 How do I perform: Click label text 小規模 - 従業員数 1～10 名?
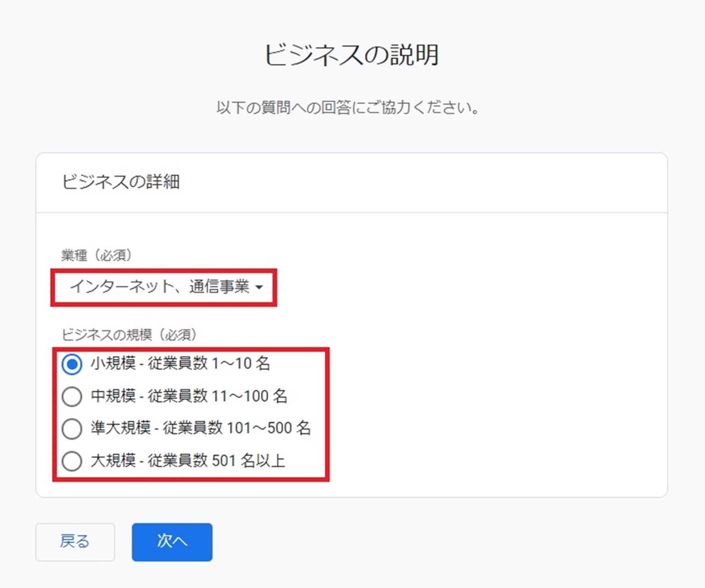click(180, 364)
